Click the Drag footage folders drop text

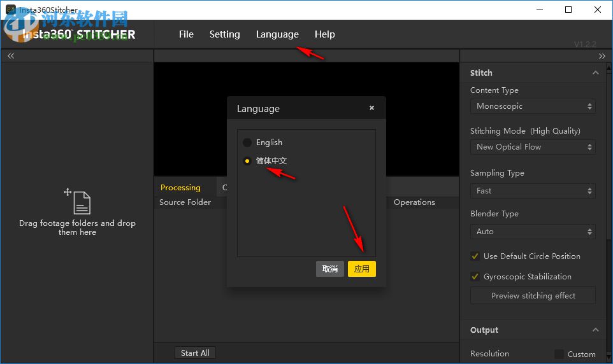tap(77, 227)
